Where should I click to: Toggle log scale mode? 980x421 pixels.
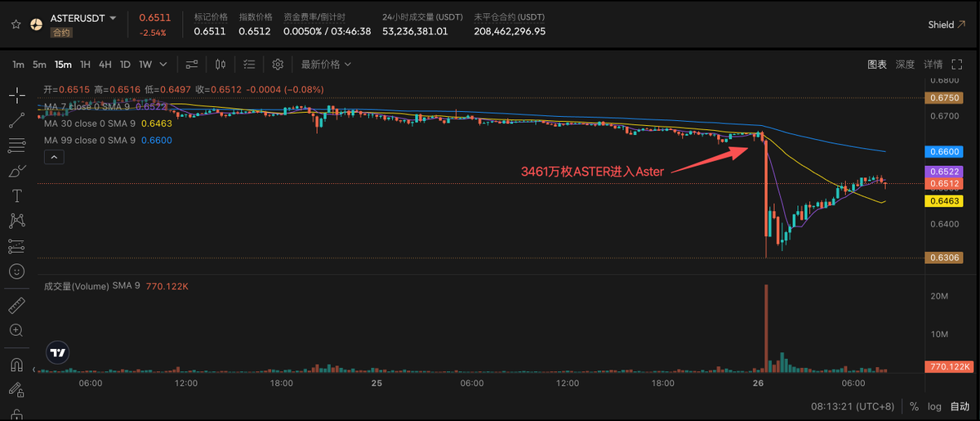coord(934,406)
